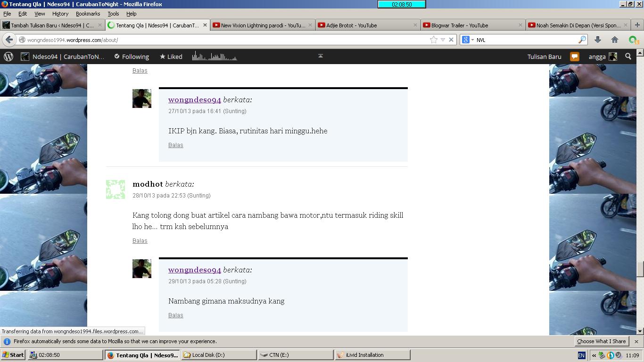The height and width of the screenshot is (362, 644).
Task: Click the admin bar search magnifier
Action: (628, 57)
